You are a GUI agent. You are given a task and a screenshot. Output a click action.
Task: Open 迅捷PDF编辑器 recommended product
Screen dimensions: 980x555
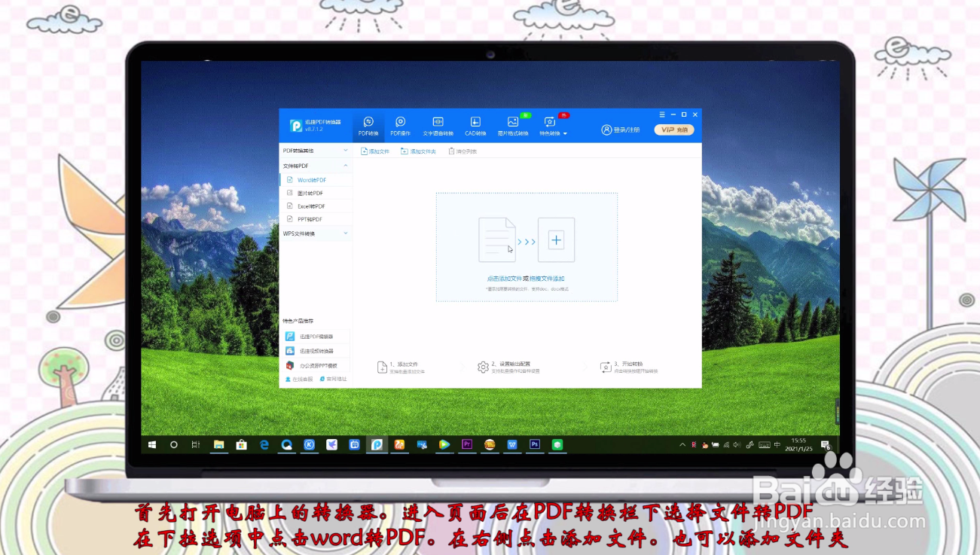pyautogui.click(x=316, y=337)
